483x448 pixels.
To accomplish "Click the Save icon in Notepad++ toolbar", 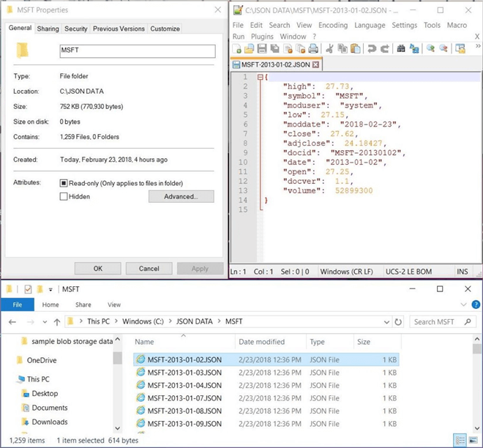I will [x=262, y=49].
